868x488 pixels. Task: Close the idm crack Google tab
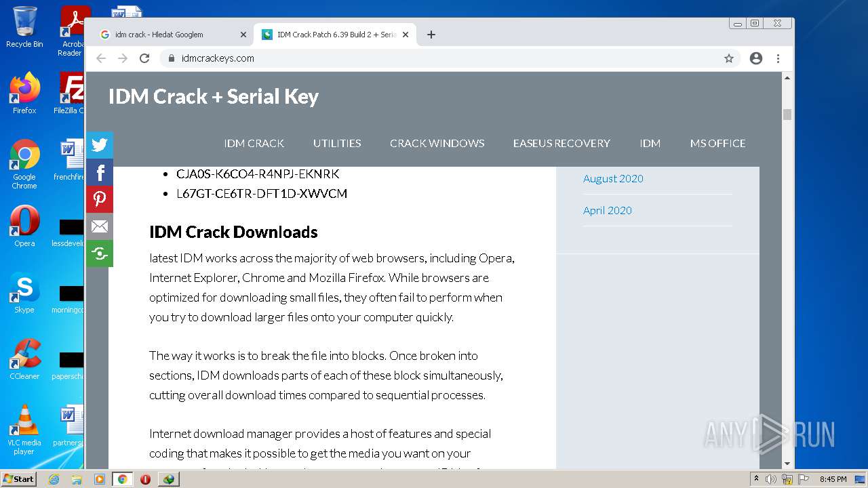point(243,35)
